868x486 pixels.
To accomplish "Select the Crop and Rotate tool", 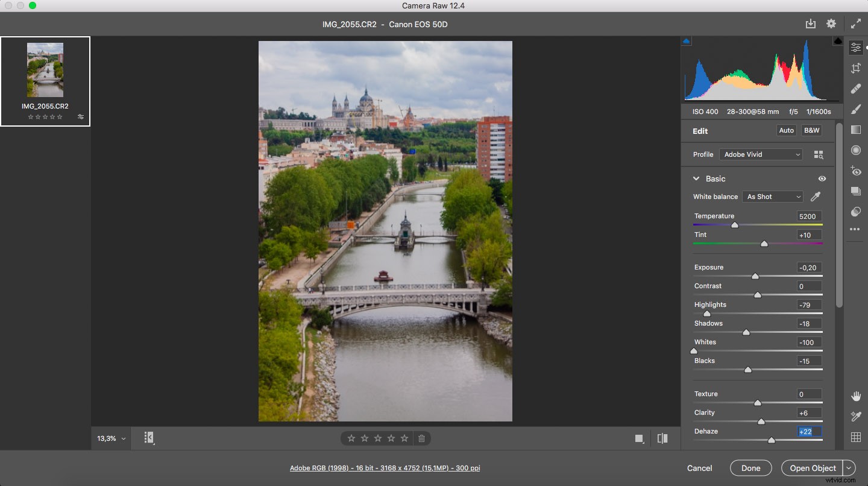I will [x=855, y=68].
